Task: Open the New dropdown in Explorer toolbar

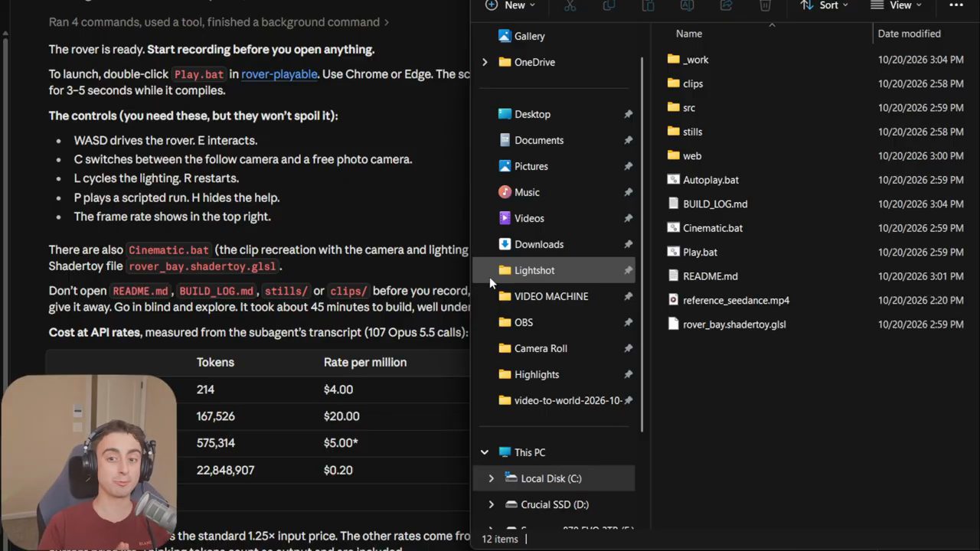Action: click(x=510, y=5)
